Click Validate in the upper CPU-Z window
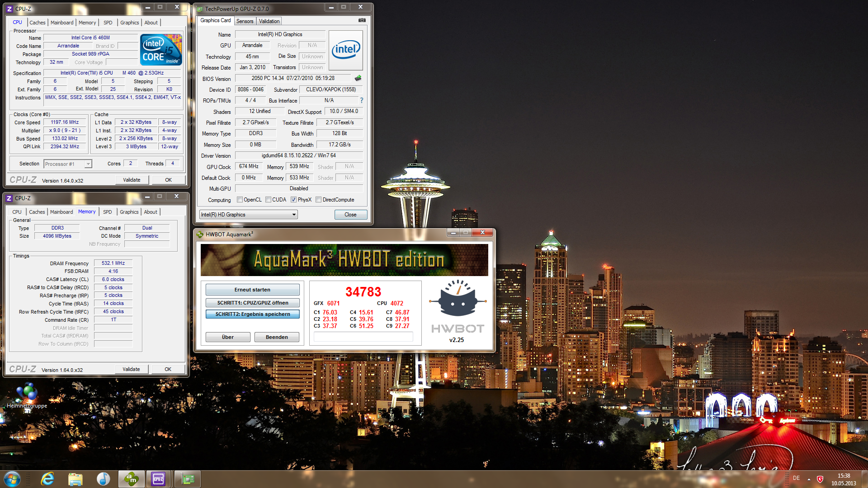The width and height of the screenshot is (868, 488). (x=132, y=180)
